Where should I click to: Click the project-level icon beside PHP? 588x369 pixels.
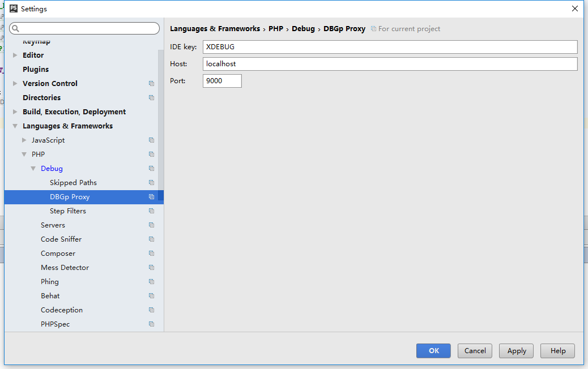[x=151, y=155]
